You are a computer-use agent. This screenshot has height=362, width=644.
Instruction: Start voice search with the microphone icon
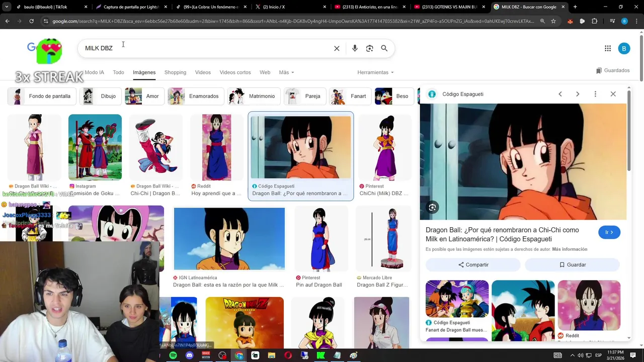pyautogui.click(x=355, y=48)
